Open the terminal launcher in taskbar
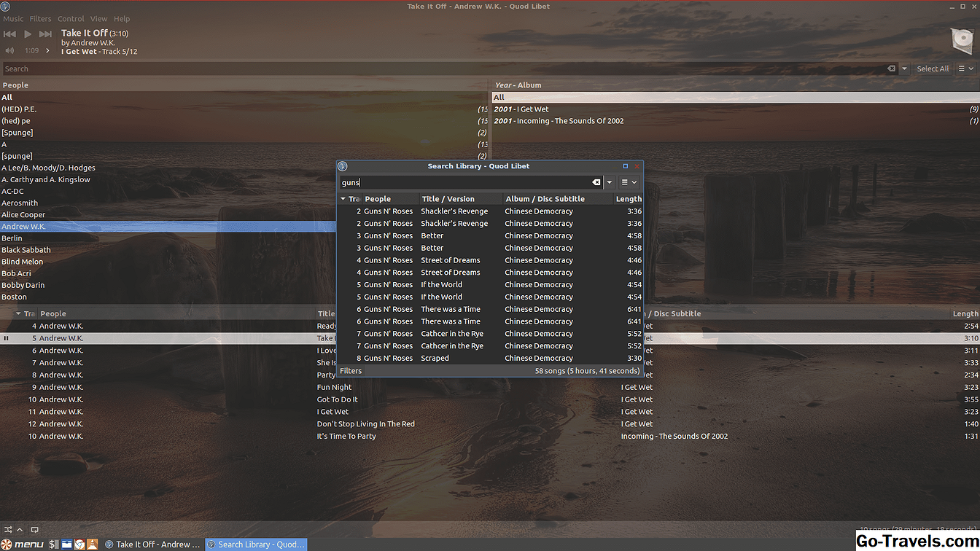Screen dimensions: 980x551 tap(54, 544)
